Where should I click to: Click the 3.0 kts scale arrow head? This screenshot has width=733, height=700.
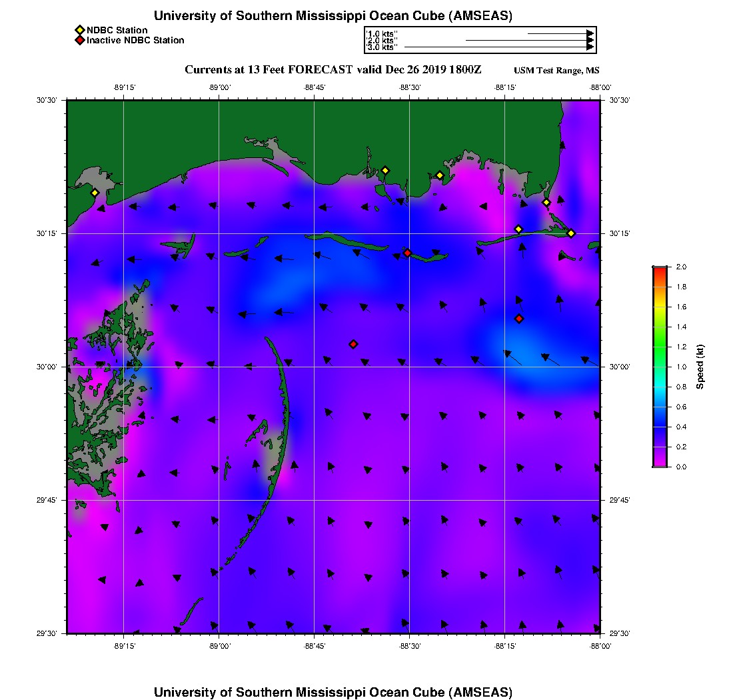click(590, 47)
